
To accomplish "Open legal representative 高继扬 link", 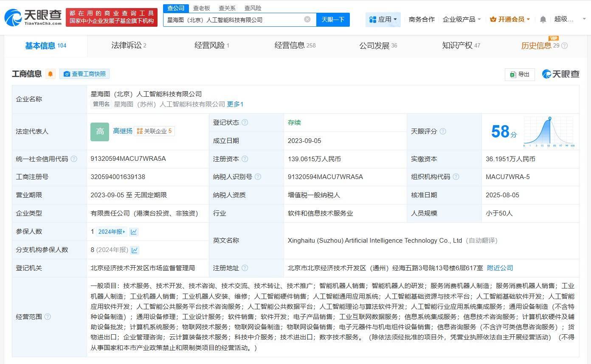I will coord(122,131).
